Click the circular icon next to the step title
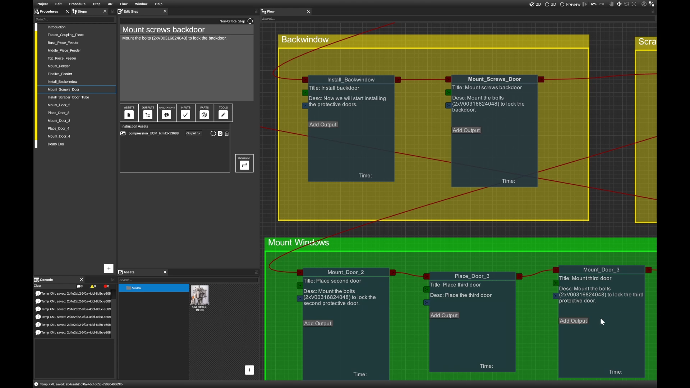This screenshot has width=690, height=388. [250, 21]
